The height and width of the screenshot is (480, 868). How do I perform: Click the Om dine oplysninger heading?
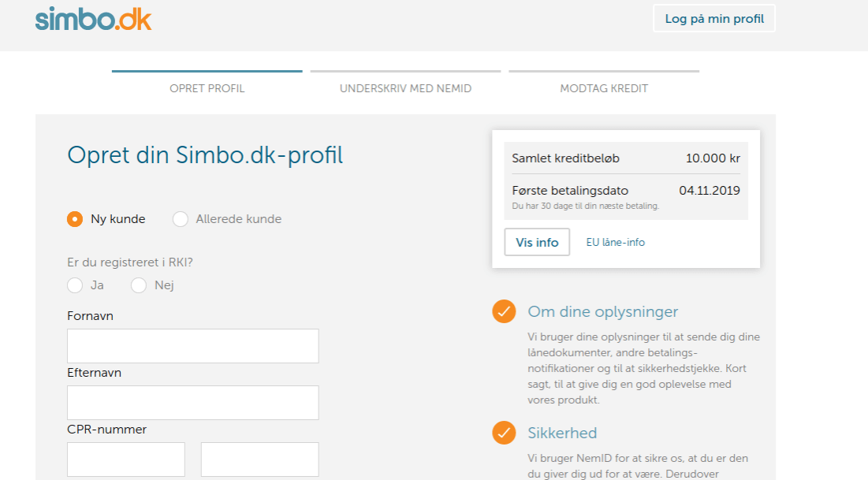click(x=602, y=311)
